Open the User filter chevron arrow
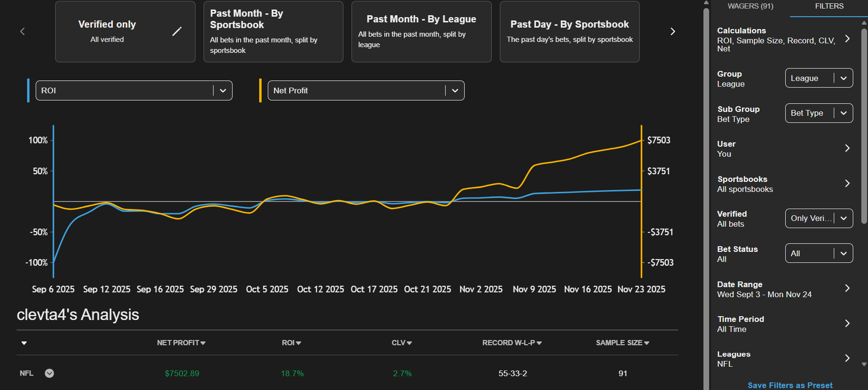This screenshot has width=868, height=390. 847,148
